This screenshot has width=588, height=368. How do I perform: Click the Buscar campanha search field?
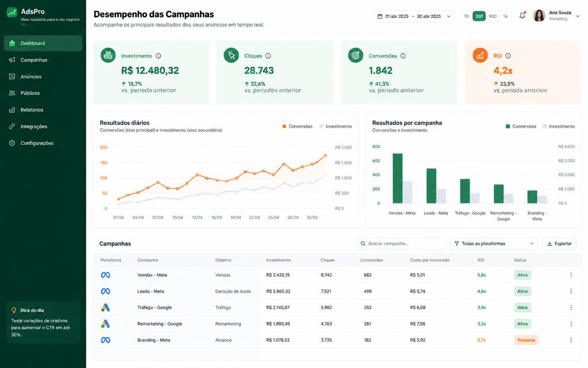(x=400, y=244)
